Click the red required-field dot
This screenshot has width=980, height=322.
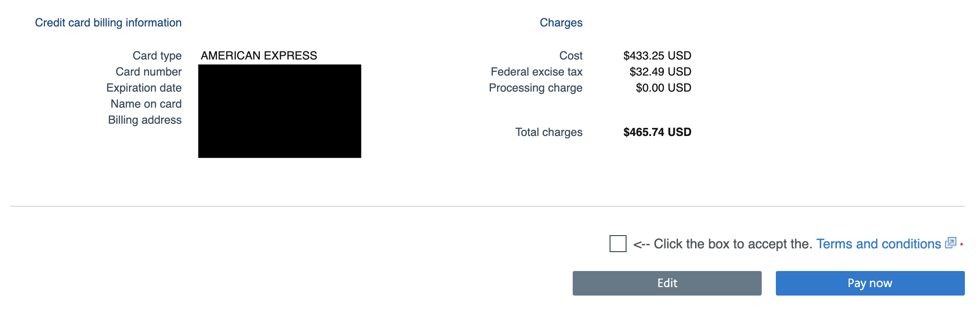[962, 245]
